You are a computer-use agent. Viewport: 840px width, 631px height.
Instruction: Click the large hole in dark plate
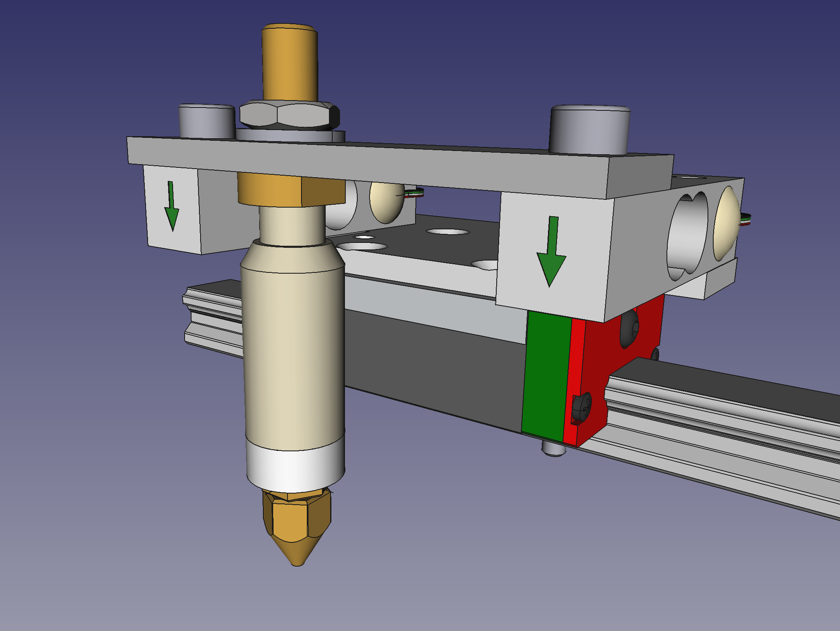448,232
